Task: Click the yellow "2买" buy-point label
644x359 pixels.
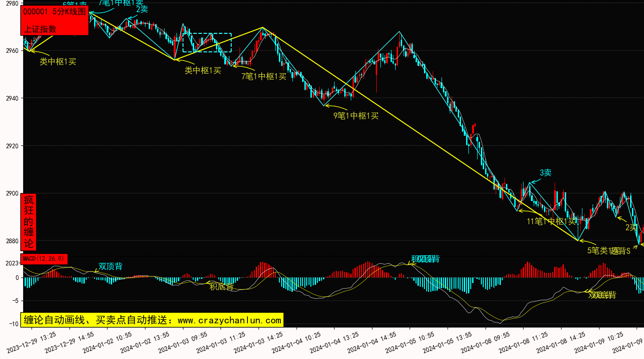Action: (631, 227)
